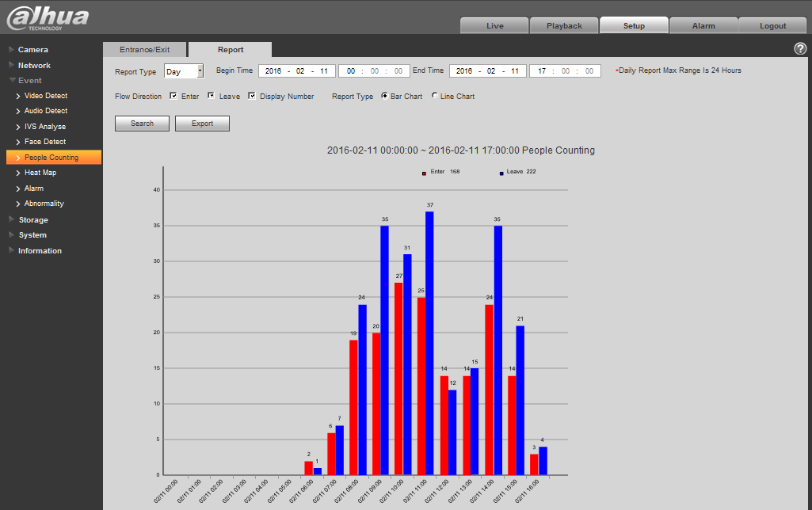Click the Dahua logo

48,17
